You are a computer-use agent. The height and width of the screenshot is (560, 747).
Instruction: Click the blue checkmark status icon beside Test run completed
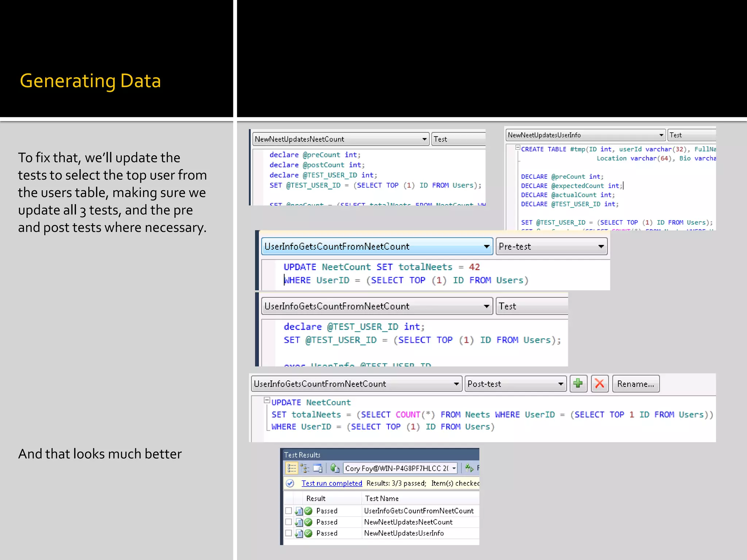(290, 483)
